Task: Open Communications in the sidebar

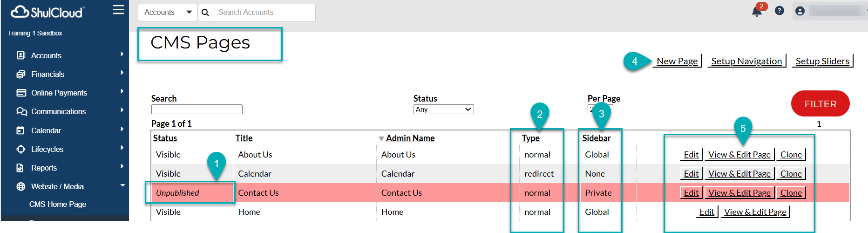Action: click(x=58, y=111)
